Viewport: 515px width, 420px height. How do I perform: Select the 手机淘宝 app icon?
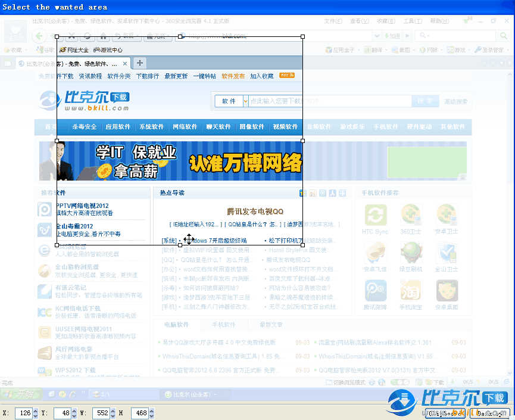pos(411,291)
